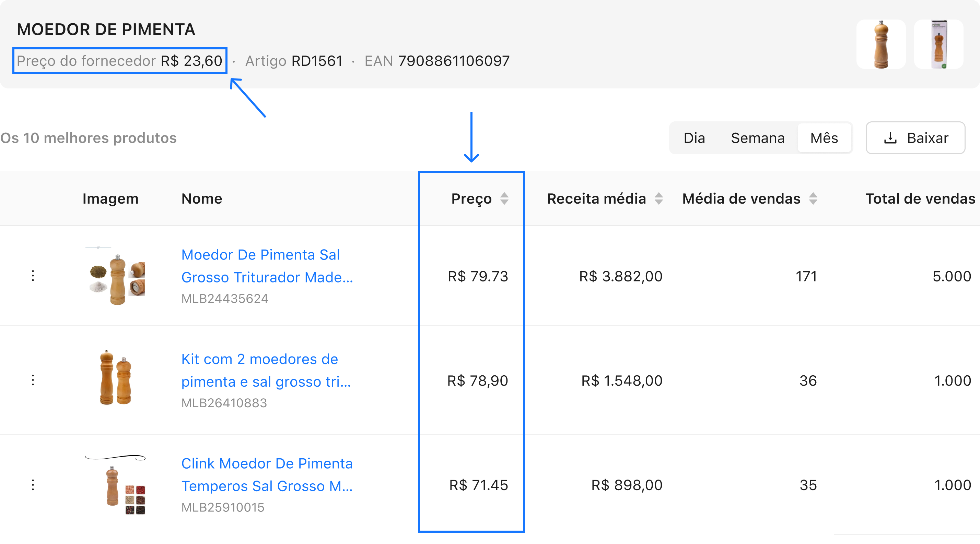Viewport: 980px width, 544px height.
Task: Click the Nome column header
Action: pos(202,198)
